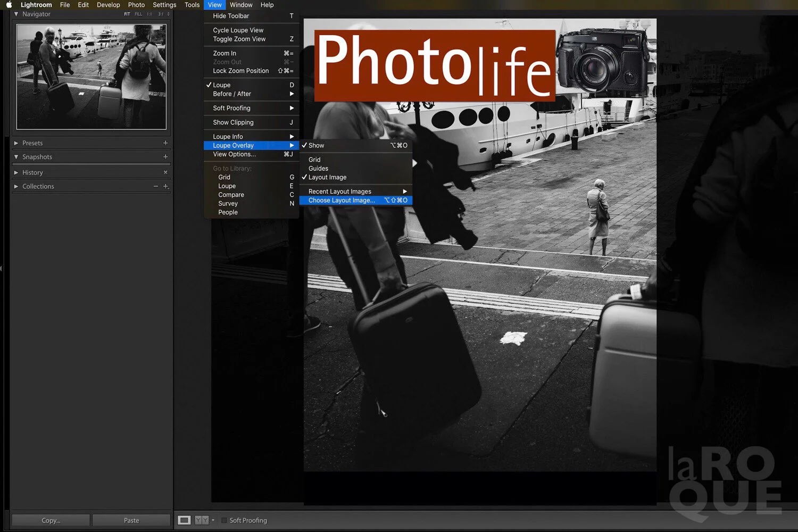Expand the Presets panel
The width and height of the screenshot is (798, 532).
16,143
